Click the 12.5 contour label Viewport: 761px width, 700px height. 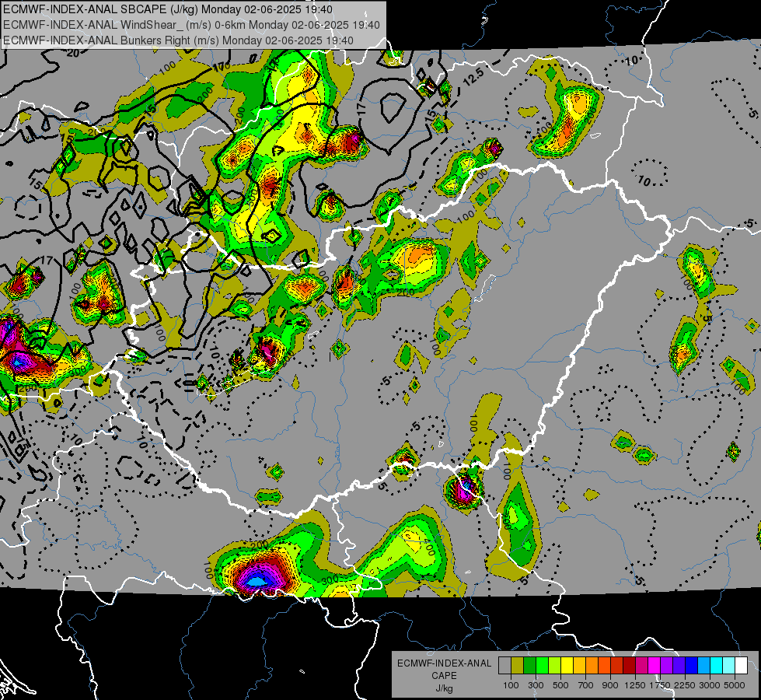click(x=473, y=77)
